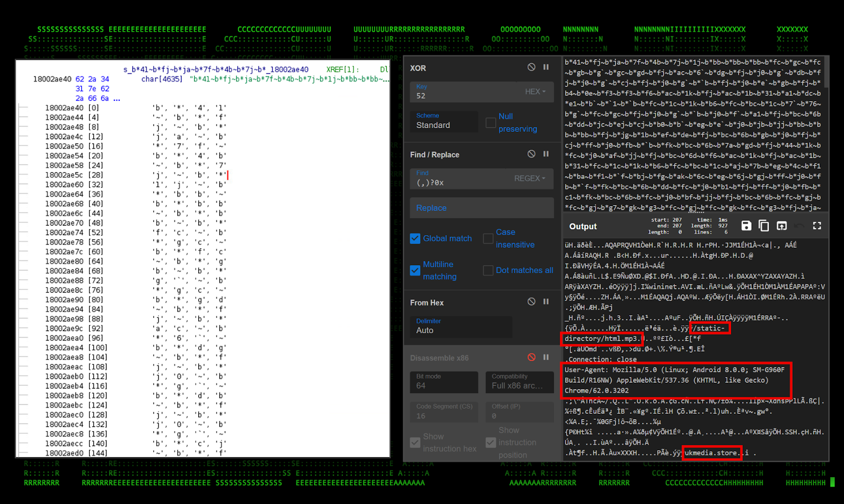Disable the XOR operation
The image size is (844, 504).
click(531, 67)
